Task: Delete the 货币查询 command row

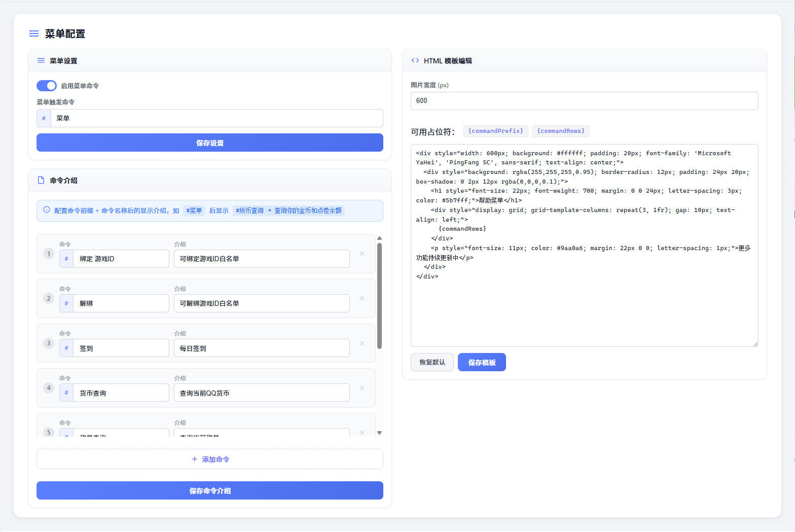Action: tap(362, 388)
